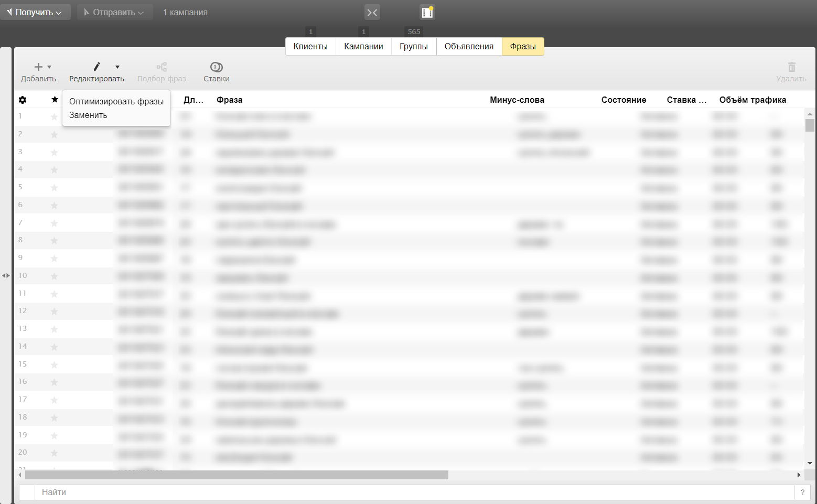Click the Add plus icon
The width and height of the screenshot is (817, 504).
click(x=38, y=67)
